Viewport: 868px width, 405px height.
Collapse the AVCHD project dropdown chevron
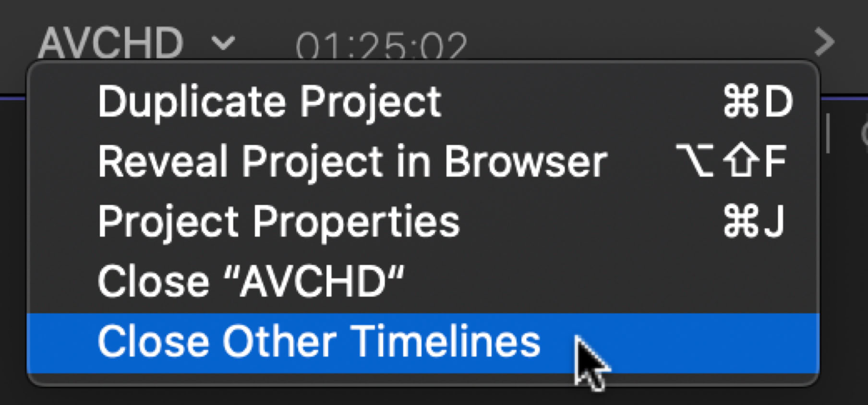[223, 43]
